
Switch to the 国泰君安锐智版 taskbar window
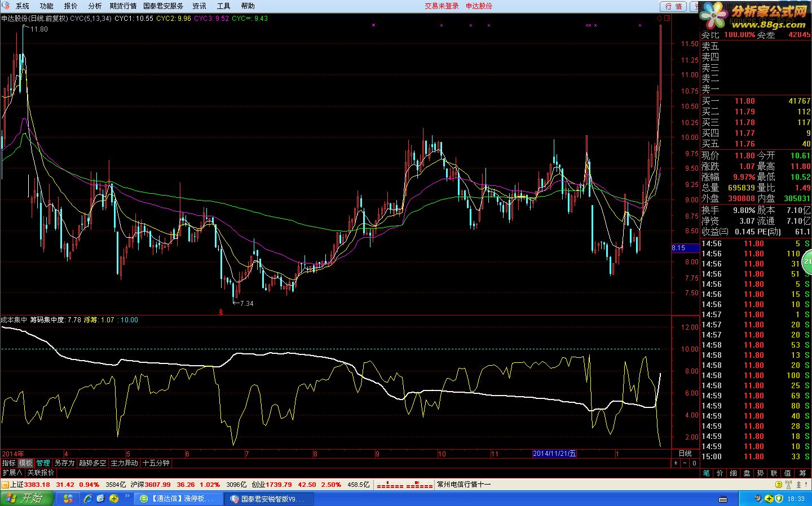point(270,499)
